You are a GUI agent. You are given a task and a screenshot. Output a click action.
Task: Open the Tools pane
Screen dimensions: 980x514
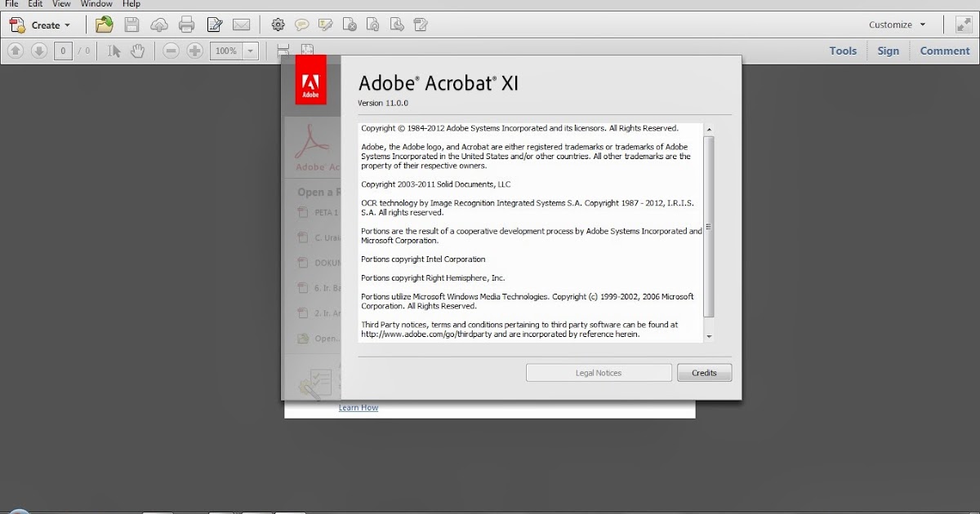pyautogui.click(x=843, y=51)
